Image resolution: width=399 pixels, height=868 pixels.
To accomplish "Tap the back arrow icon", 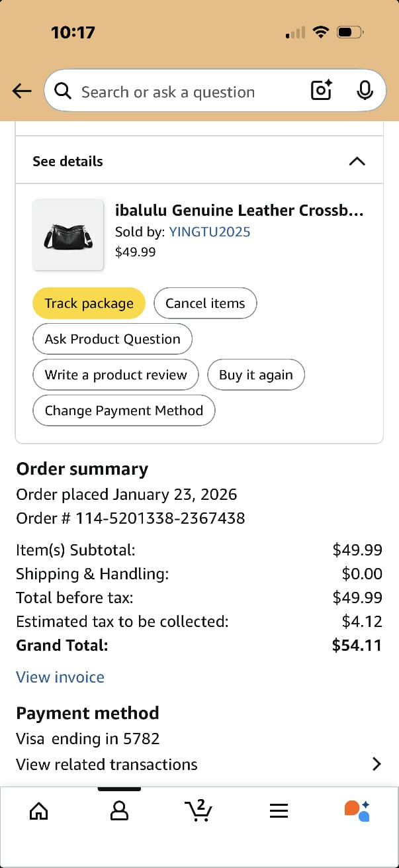I will (22, 91).
